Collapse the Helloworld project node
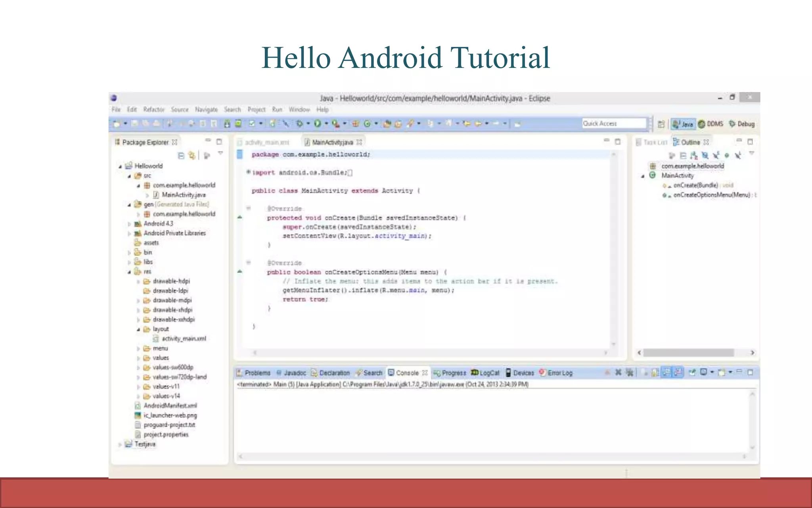The width and height of the screenshot is (812, 508). [x=120, y=166]
